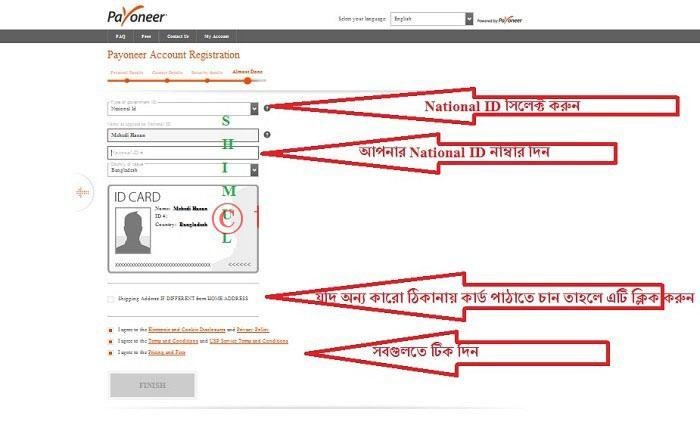Open the Contact Us menu item
The height and width of the screenshot is (422, 700).
pyautogui.click(x=178, y=36)
